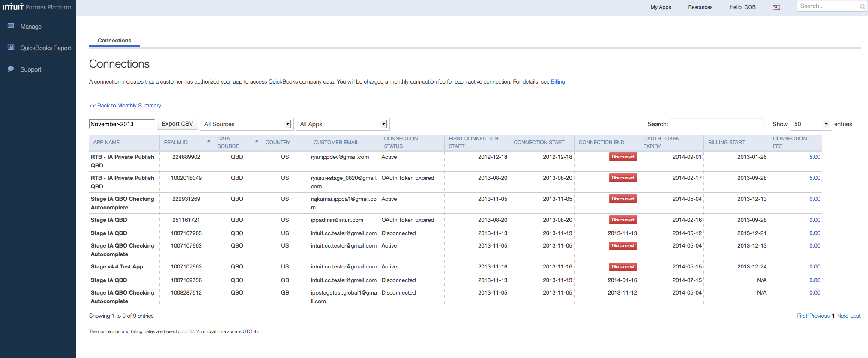The image size is (868, 358).
Task: Sort by App Name column header
Action: click(x=124, y=143)
